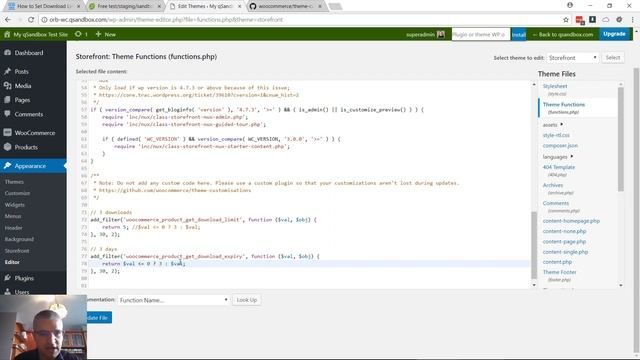The width and height of the screenshot is (640, 360).
Task: Bookmark this page with the star icon
Action: point(566,20)
